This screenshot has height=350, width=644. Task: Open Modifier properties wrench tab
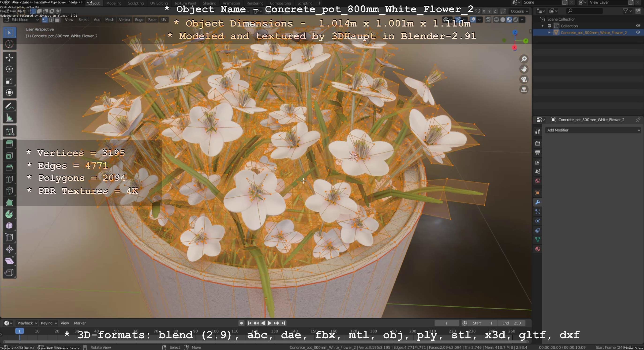pyautogui.click(x=538, y=202)
